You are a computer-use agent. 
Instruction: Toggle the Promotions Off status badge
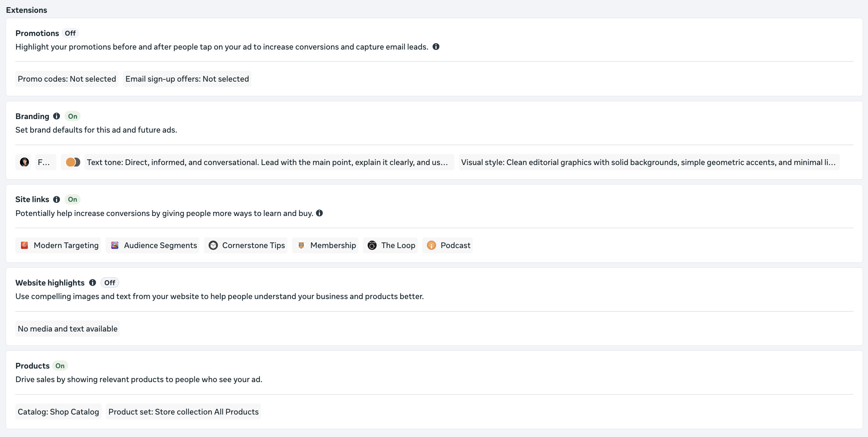tap(70, 33)
